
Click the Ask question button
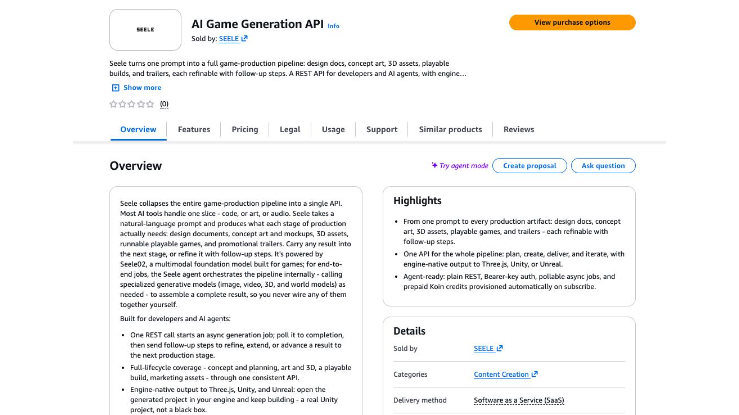pos(603,166)
